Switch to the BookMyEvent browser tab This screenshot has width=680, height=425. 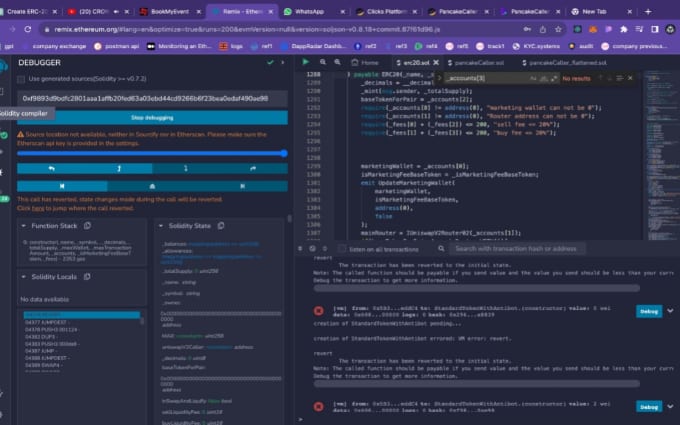(170, 12)
